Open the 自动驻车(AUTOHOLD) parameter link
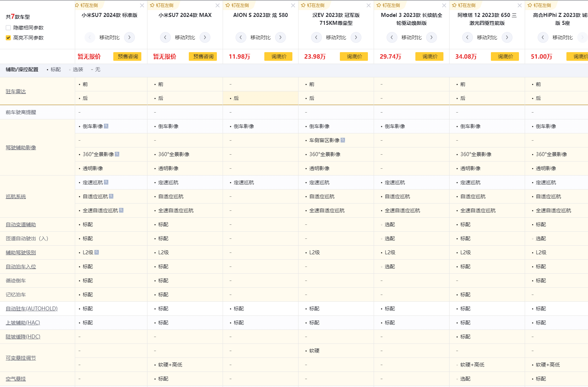Viewport: 588px width, 387px height. 32,309
